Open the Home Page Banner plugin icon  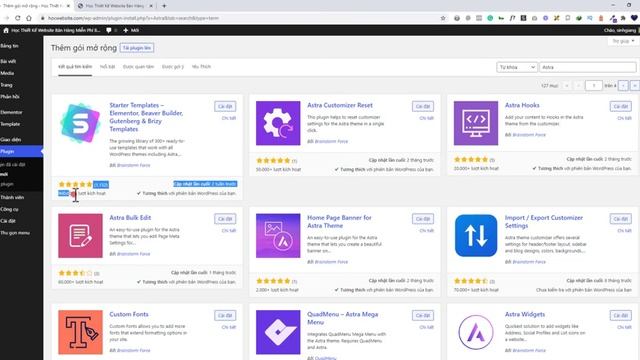pos(278,236)
